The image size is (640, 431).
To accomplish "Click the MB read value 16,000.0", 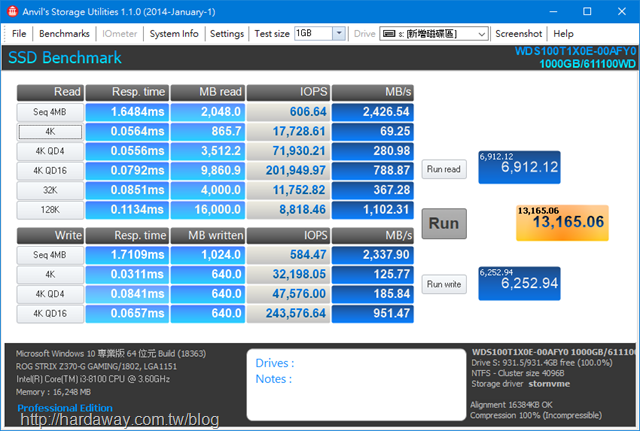I will pos(208,210).
